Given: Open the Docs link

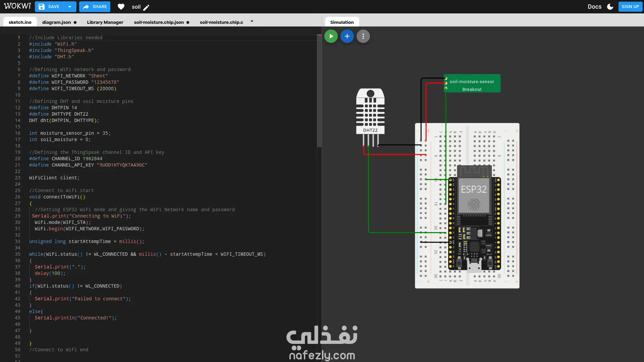Looking at the screenshot, I should (594, 7).
